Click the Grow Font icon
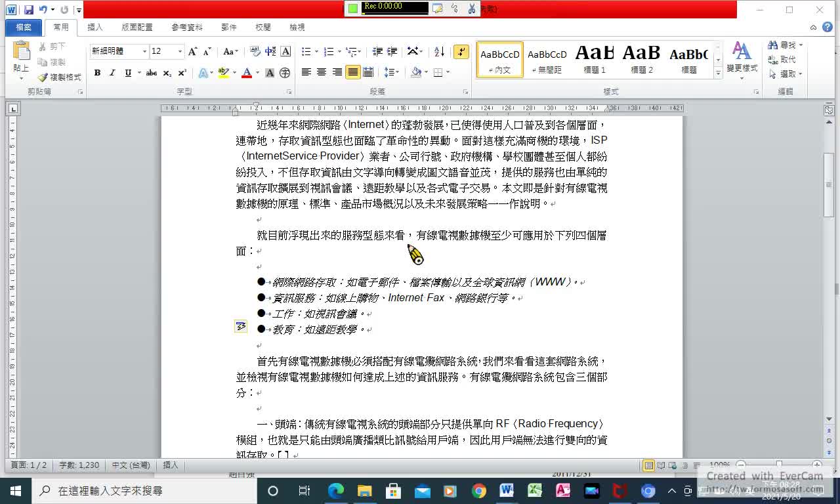 [x=193, y=51]
